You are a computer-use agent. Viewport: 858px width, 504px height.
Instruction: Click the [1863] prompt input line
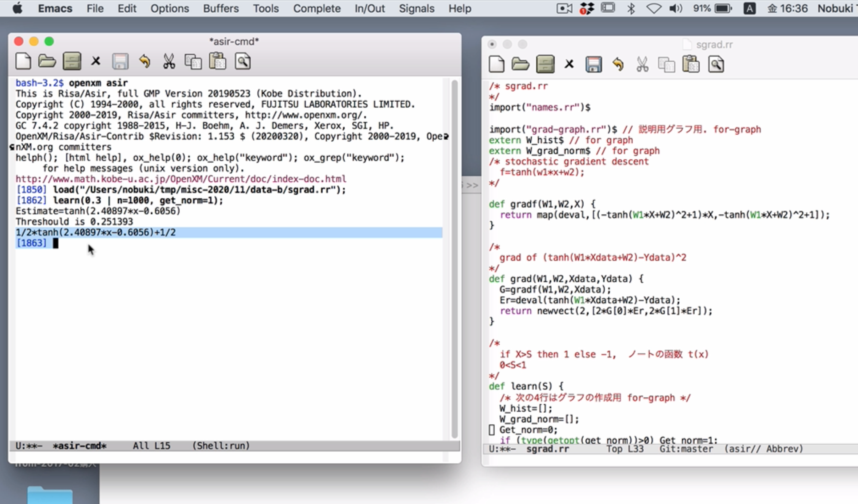(x=229, y=243)
